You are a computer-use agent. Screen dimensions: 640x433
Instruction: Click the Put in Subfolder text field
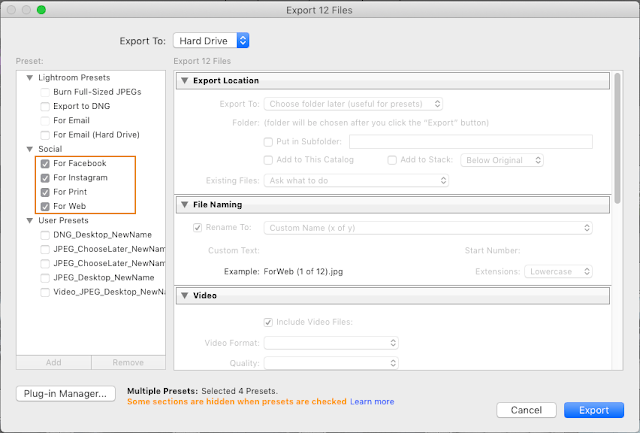point(470,142)
